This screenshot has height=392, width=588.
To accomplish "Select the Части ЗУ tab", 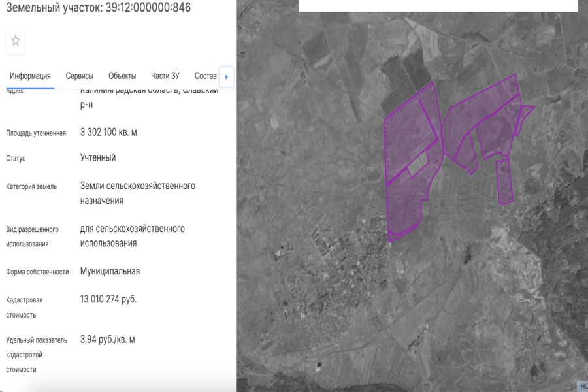I will click(x=165, y=76).
